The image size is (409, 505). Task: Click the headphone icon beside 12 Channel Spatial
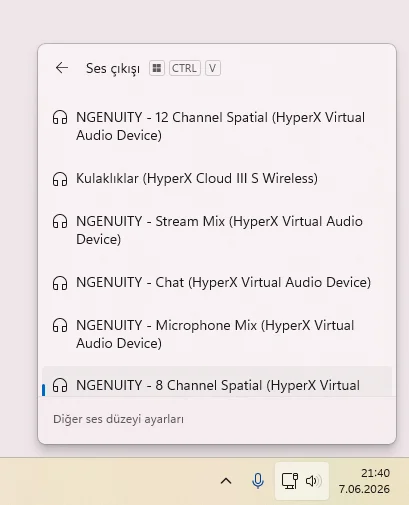tap(60, 117)
